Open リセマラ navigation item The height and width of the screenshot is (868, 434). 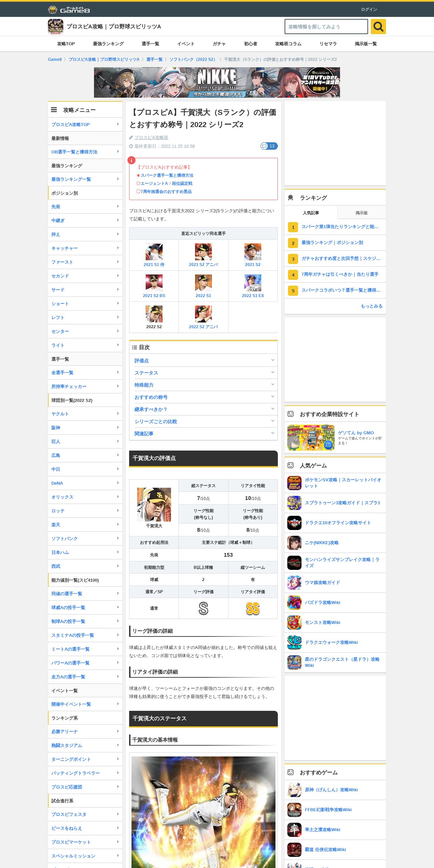click(x=328, y=44)
